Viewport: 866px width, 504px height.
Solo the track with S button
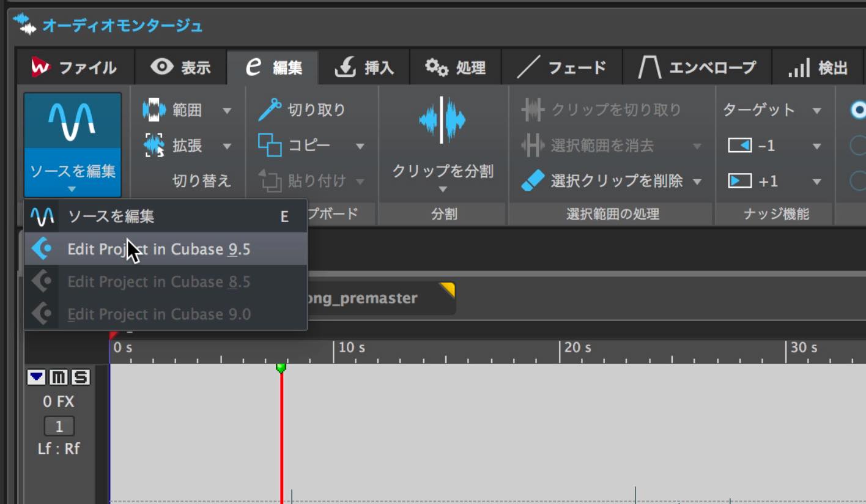coord(81,377)
